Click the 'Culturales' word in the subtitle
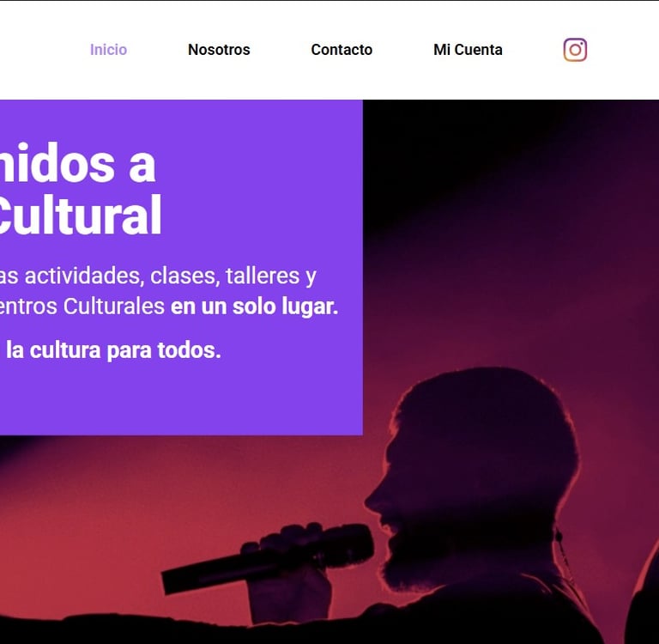The height and width of the screenshot is (644, 659). pos(114,307)
